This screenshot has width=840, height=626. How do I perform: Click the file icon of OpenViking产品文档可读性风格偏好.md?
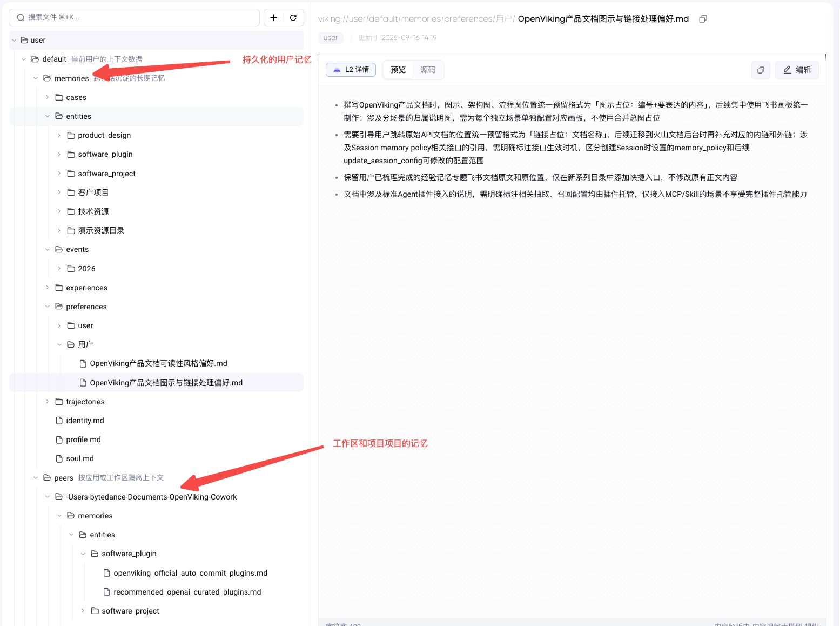click(x=83, y=363)
